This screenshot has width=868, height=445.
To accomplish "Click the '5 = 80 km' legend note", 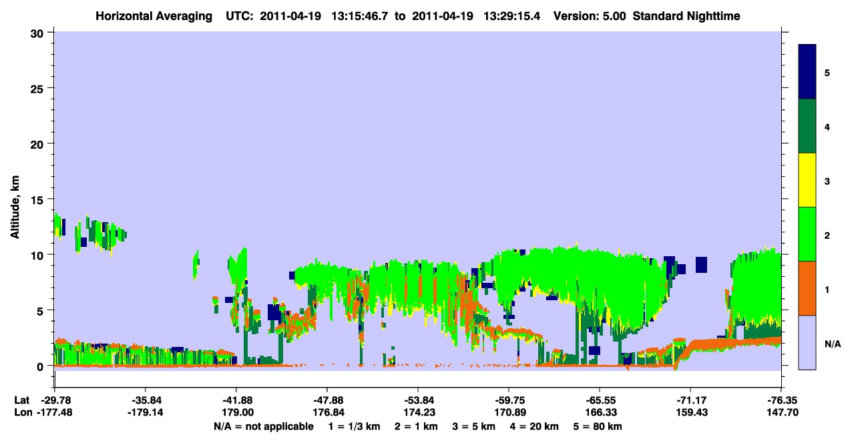I will 598,426.
